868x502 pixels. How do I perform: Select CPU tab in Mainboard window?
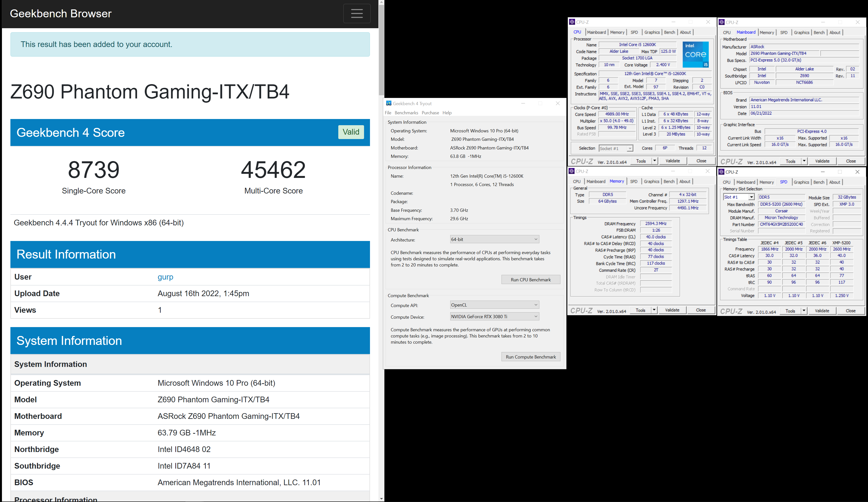pos(726,32)
